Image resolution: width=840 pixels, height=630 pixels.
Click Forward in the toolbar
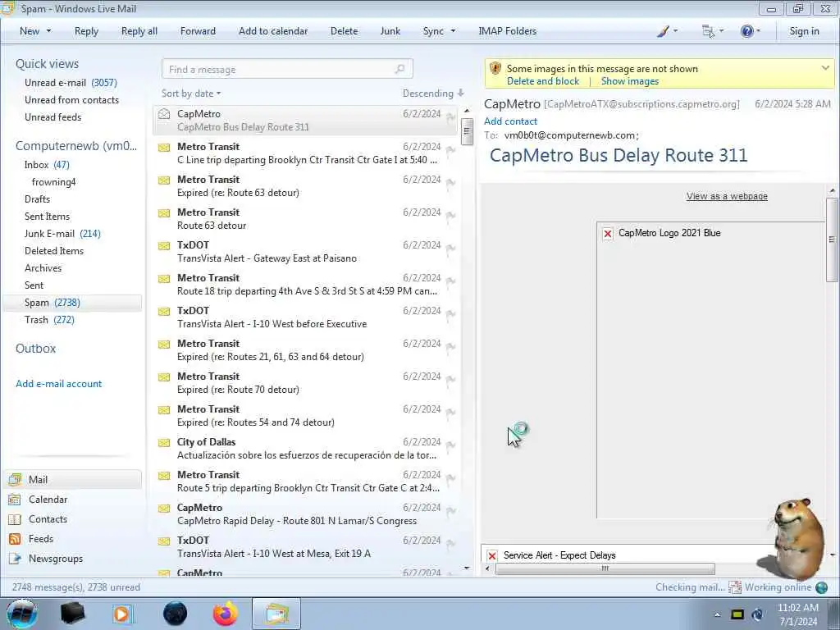tap(198, 31)
